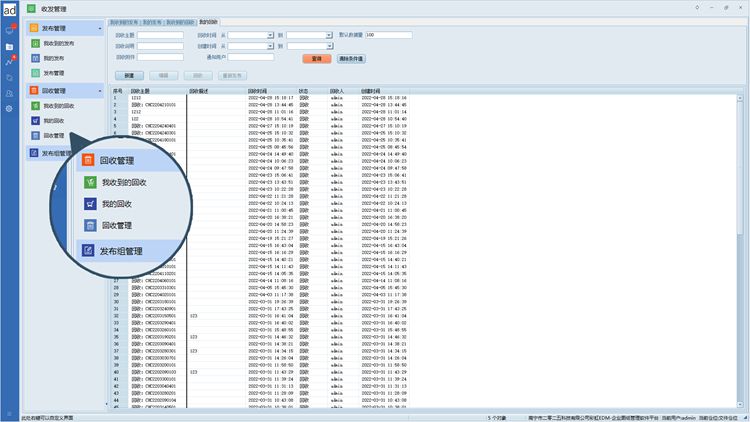The width and height of the screenshot is (750, 422).
Task: Focus the 回收主题 input field
Action: pos(159,35)
